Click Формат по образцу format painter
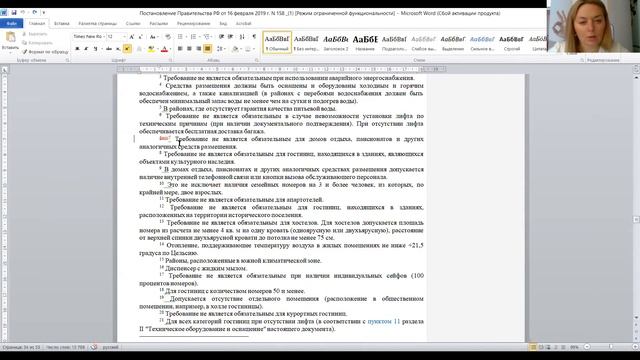 45,52
